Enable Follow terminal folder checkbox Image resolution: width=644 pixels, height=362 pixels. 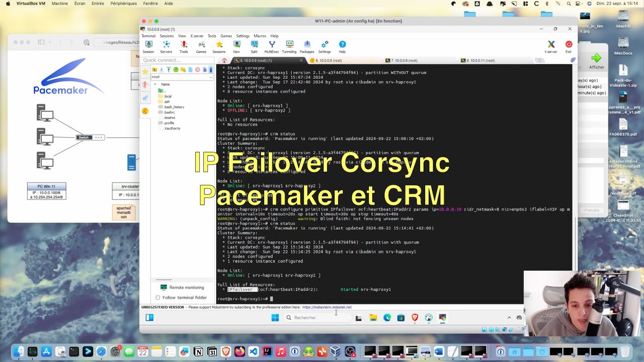pos(158,298)
